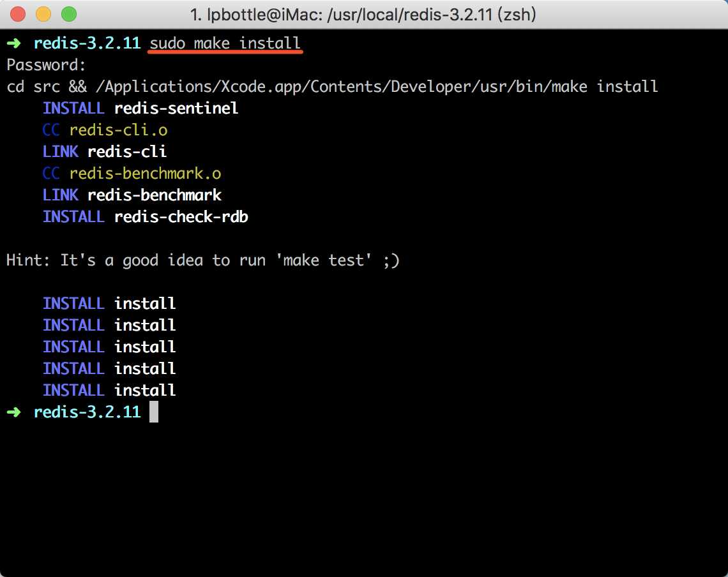Click the 'Hint: It's a good idea' line
This screenshot has width=728, height=577.
tap(203, 260)
